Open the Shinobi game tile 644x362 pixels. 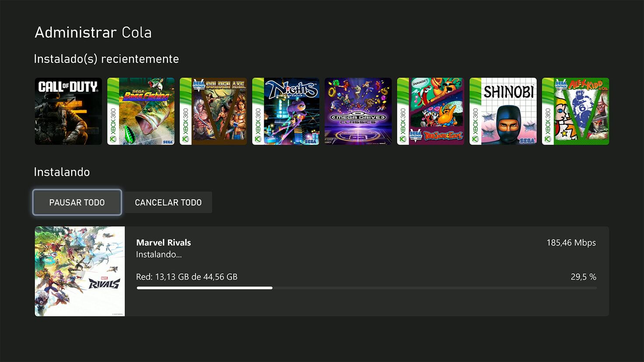(503, 111)
